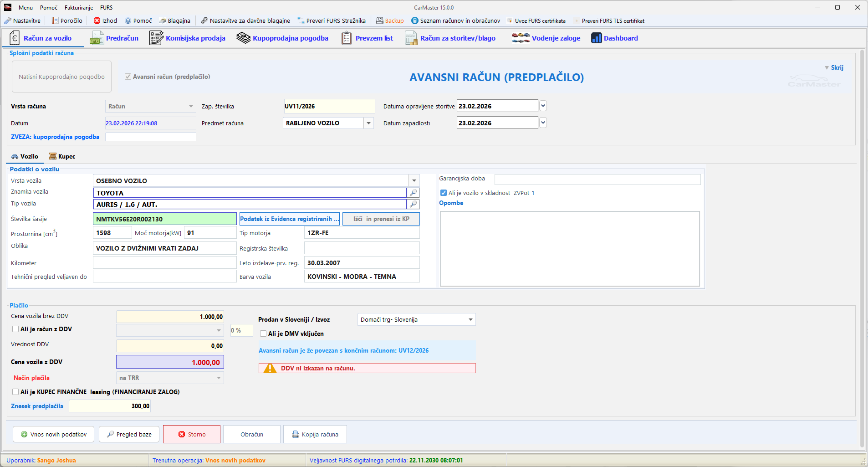Open the Pomoč help icon in toolbar

coord(128,21)
